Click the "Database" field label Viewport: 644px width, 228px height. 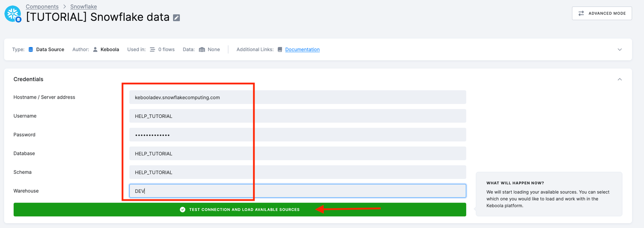point(24,153)
